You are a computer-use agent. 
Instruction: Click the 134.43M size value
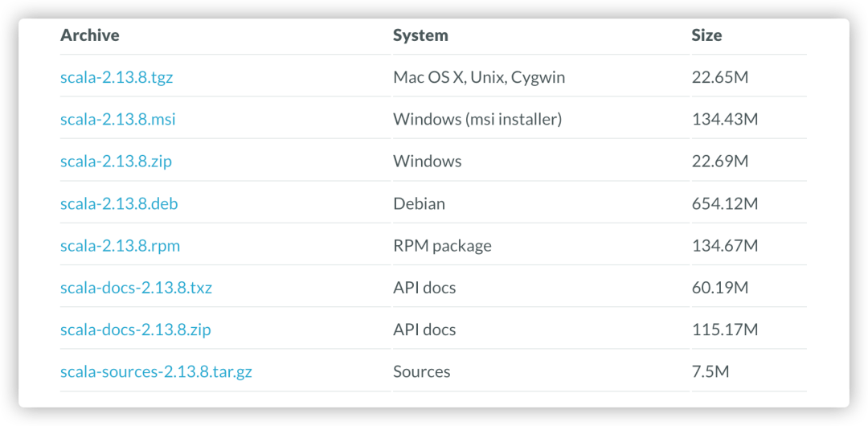tap(725, 119)
